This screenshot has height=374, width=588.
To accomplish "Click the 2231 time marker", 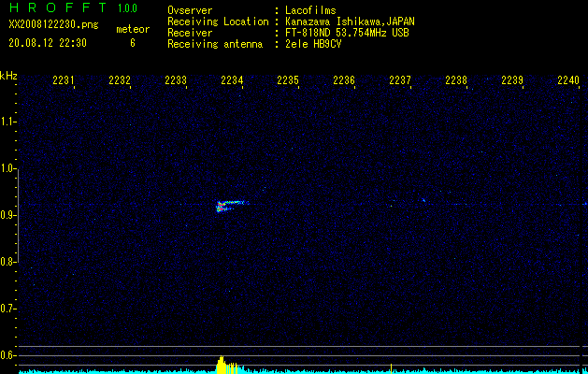I will point(63,80).
